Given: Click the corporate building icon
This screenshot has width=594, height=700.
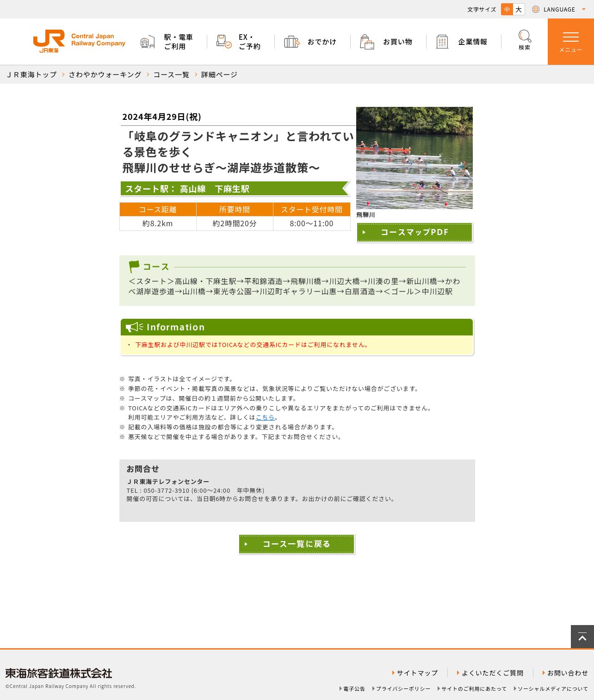Looking at the screenshot, I should click(x=442, y=42).
